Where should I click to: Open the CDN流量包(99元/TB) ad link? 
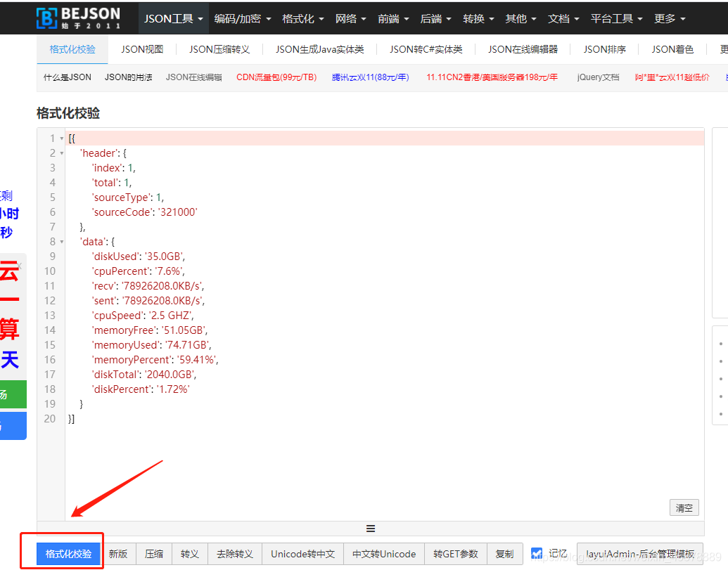tap(276, 77)
